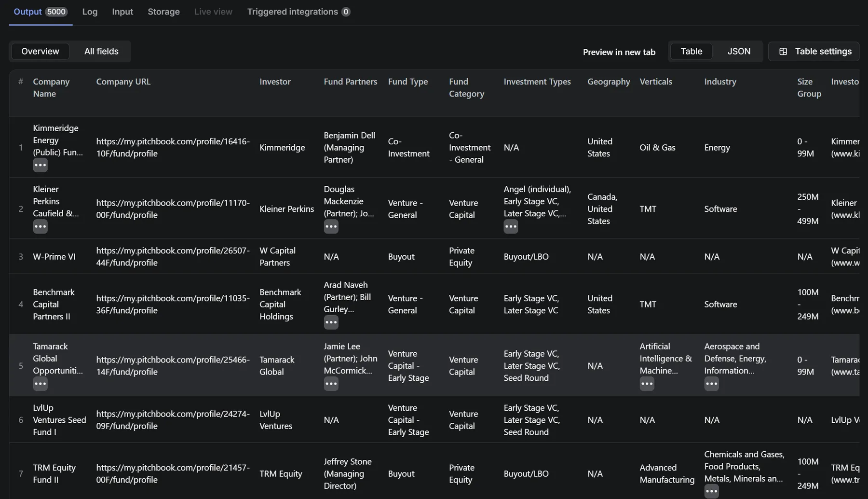Click the Industry column header
This screenshot has height=499, width=868.
coord(720,82)
